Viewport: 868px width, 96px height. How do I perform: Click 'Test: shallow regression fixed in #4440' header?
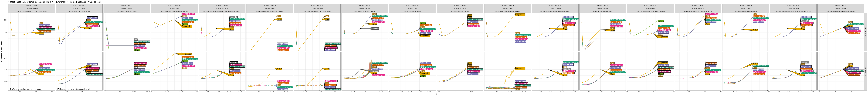pyautogui.click(x=507, y=11)
